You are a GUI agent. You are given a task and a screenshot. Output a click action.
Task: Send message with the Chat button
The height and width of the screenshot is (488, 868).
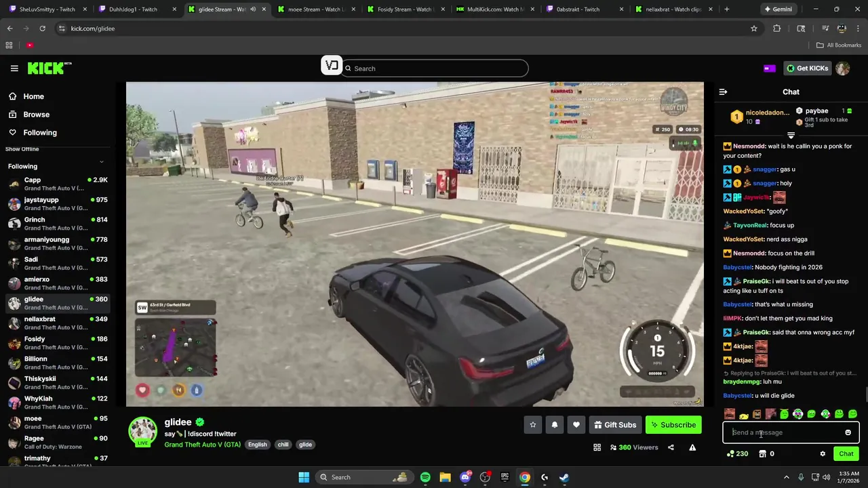tap(846, 454)
